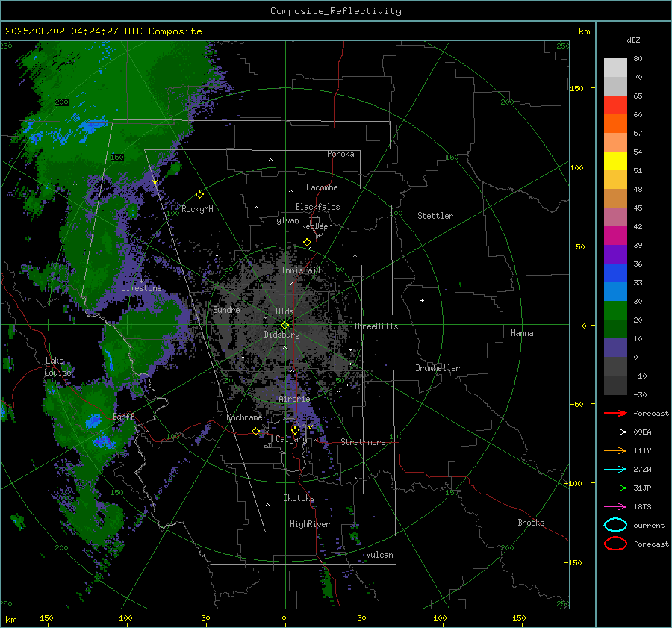Select the red 65 dBZ color swatch
This screenshot has height=628, width=672.
[x=615, y=105]
